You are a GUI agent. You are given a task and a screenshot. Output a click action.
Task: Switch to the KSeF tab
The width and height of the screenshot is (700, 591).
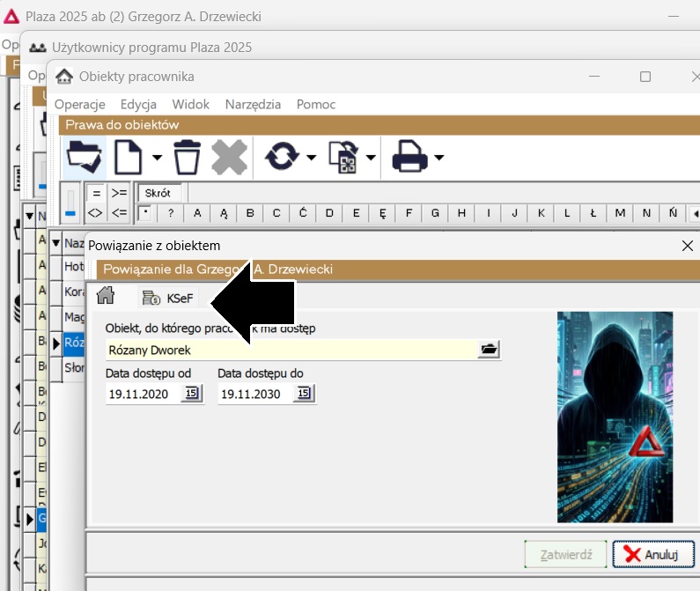[x=168, y=298]
